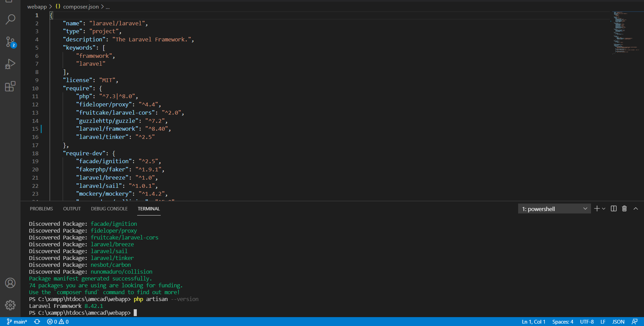Open the Manage gear settings icon

click(10, 305)
